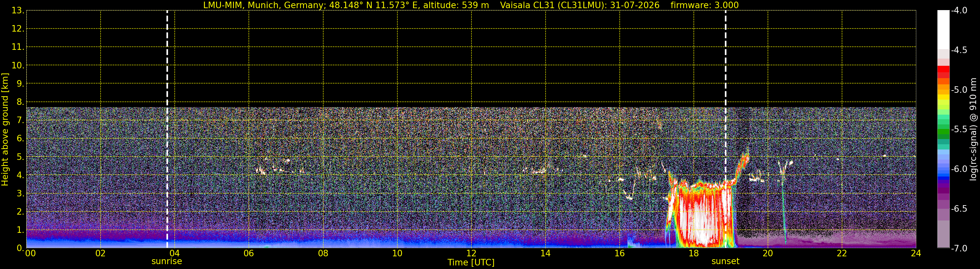Click the Vaisala CL31 date title text
This screenshot has height=269, width=980.
click(x=580, y=5)
